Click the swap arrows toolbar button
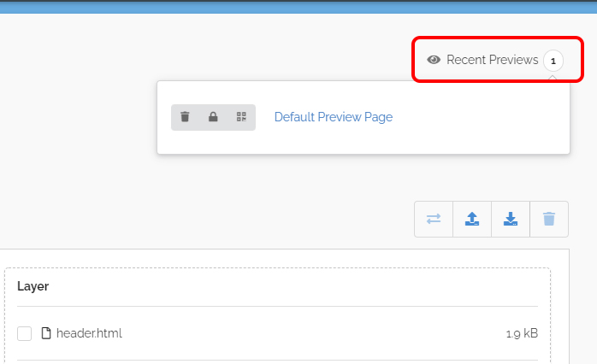The height and width of the screenshot is (364, 597). pos(434,219)
